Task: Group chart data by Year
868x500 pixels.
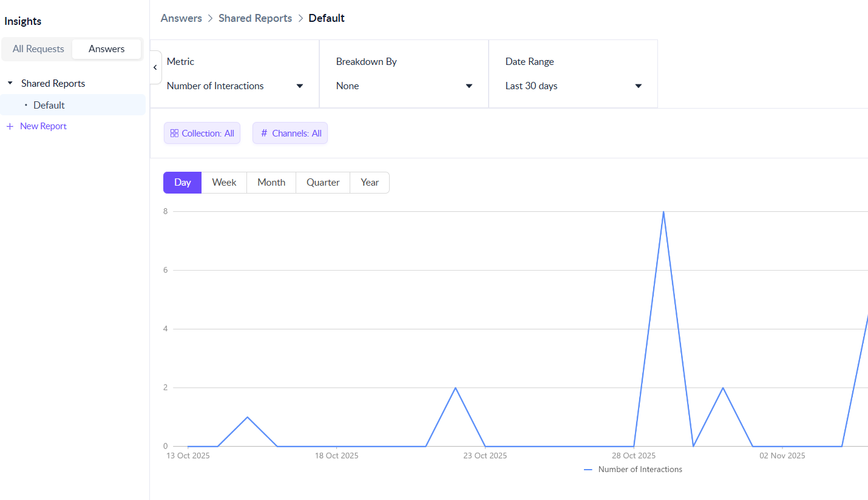Action: (370, 183)
